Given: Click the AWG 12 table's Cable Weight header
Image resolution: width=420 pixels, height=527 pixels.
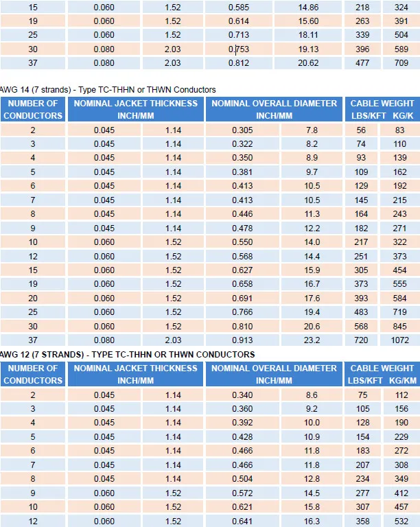Looking at the screenshot, I should [382, 374].
